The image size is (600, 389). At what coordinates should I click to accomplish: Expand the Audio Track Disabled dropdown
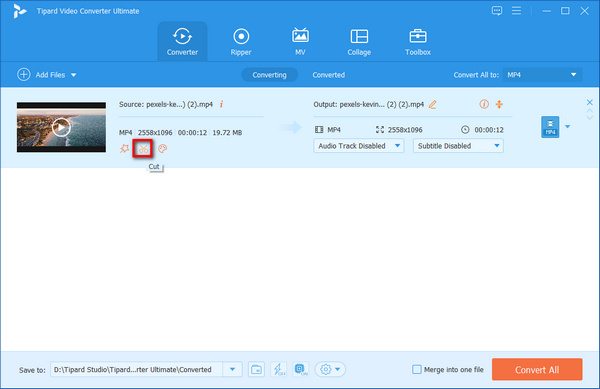coord(359,146)
